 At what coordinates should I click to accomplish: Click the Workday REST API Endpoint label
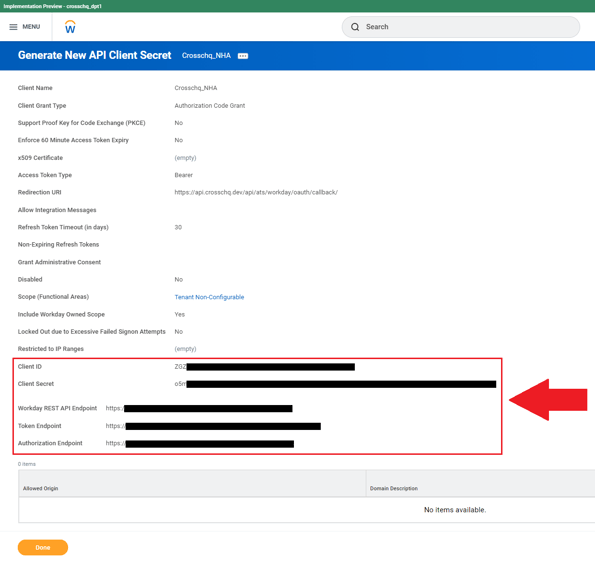point(57,408)
